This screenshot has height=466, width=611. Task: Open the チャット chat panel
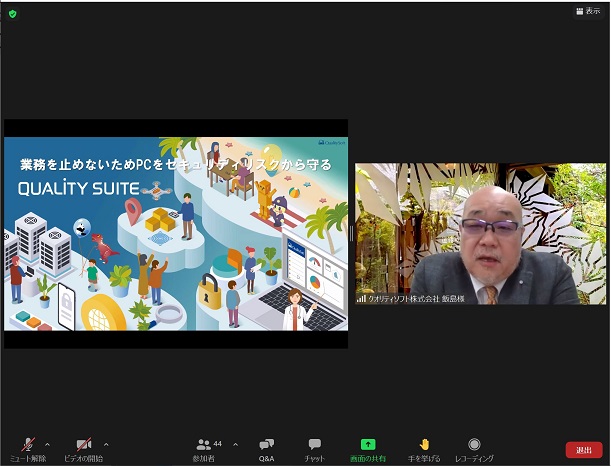[314, 450]
